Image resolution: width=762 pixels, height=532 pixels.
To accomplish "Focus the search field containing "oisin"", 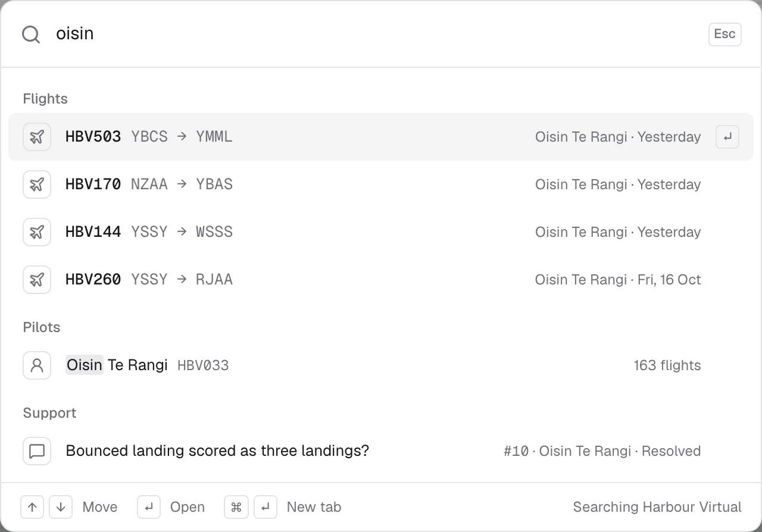I will (375, 34).
